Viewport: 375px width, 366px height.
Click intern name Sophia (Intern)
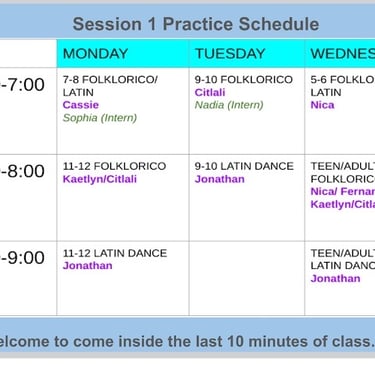100,118
